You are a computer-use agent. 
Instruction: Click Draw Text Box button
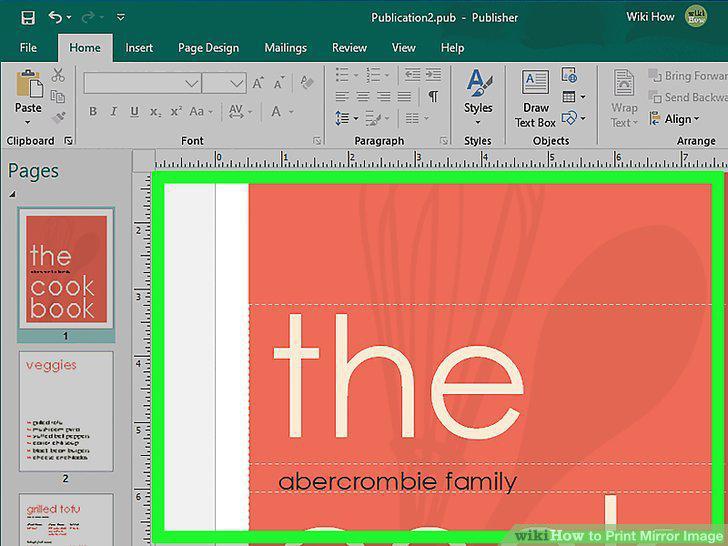tap(535, 98)
